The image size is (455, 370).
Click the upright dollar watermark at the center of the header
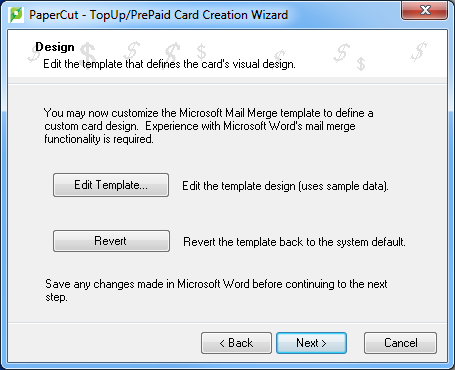pos(201,52)
